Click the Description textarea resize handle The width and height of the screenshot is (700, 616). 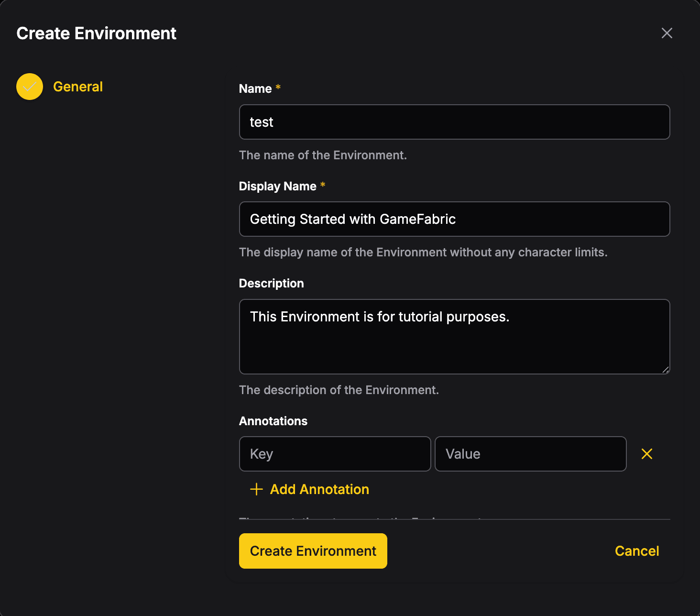(665, 369)
